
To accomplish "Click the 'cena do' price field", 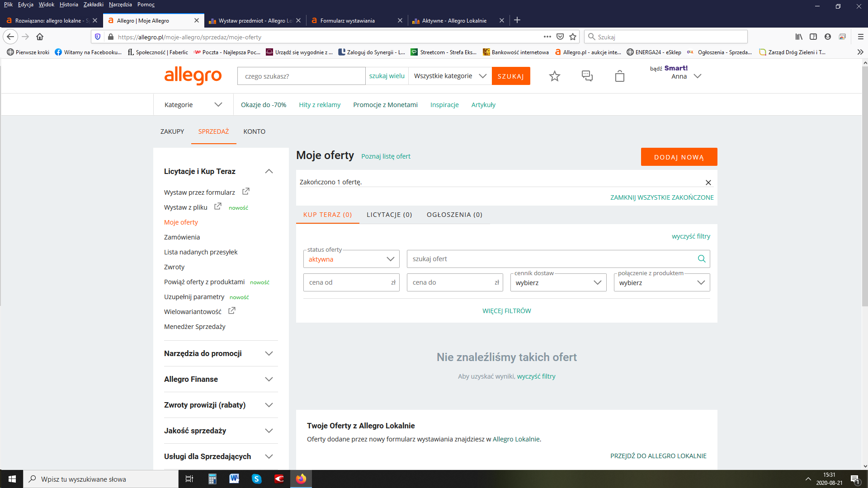I will coord(455,282).
